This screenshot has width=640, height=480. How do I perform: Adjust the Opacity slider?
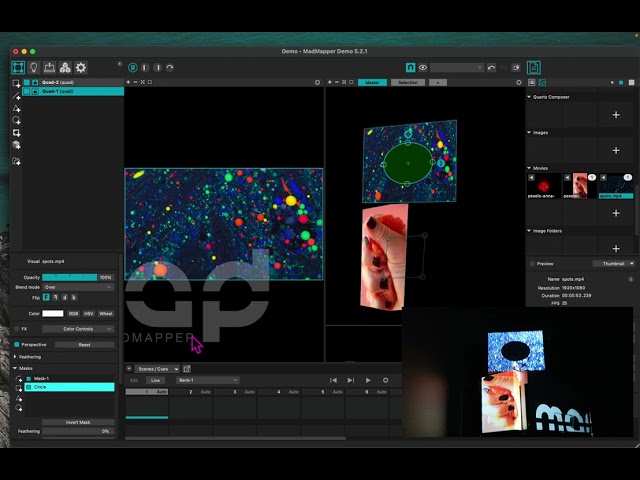[x=70, y=278]
